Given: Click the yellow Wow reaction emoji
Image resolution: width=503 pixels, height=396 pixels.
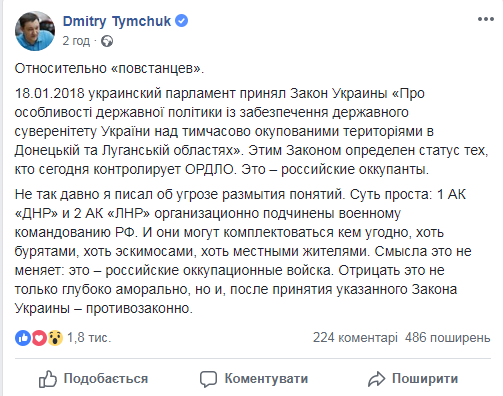Looking at the screenshot, I should click(x=55, y=338).
